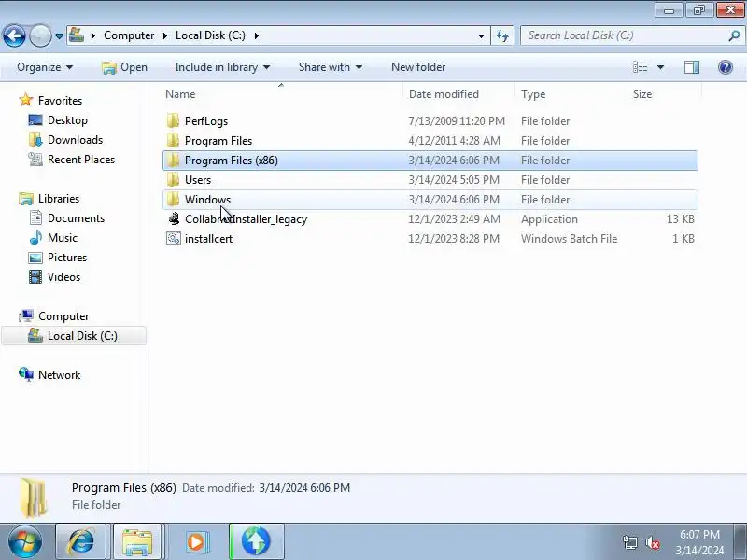Image resolution: width=747 pixels, height=560 pixels.
Task: Open Recent Places in navigation pane
Action: coord(81,159)
